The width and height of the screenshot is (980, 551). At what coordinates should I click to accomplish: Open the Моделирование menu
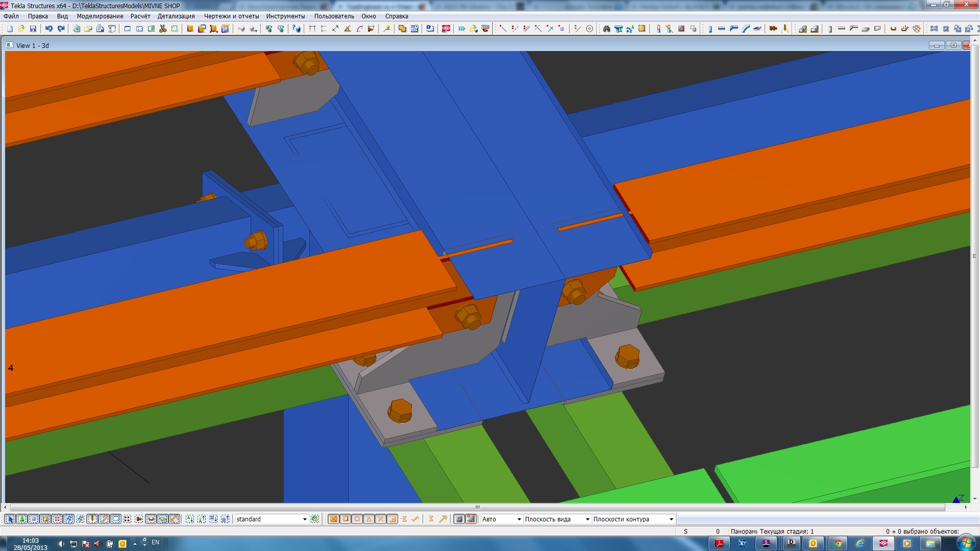tap(100, 16)
